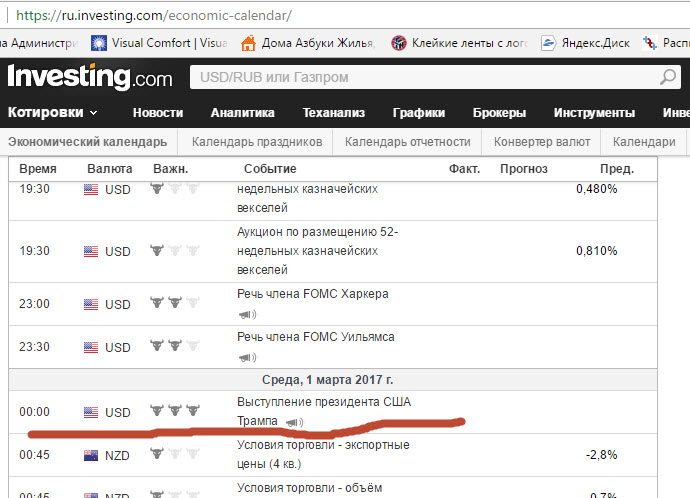Click US flag in 23:00 row
The width and height of the screenshot is (690, 498).
(91, 304)
